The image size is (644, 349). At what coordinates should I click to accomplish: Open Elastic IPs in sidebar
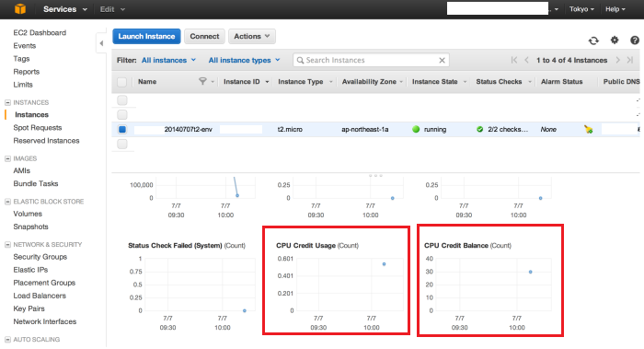tap(30, 270)
